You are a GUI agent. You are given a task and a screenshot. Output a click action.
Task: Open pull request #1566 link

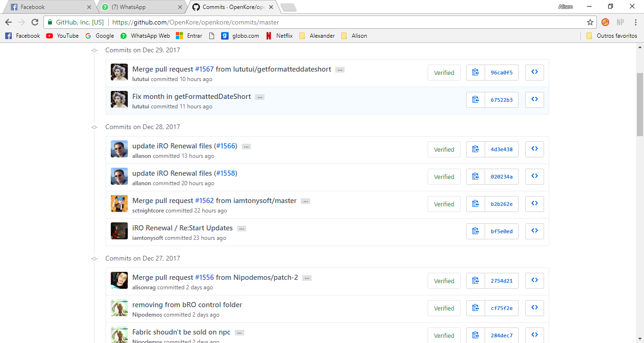coord(225,146)
